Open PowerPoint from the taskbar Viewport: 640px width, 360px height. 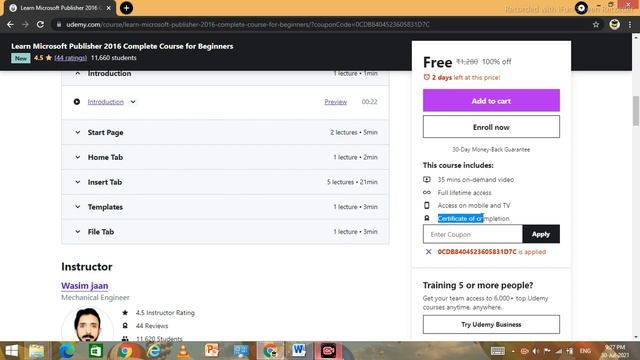pyautogui.click(x=212, y=351)
